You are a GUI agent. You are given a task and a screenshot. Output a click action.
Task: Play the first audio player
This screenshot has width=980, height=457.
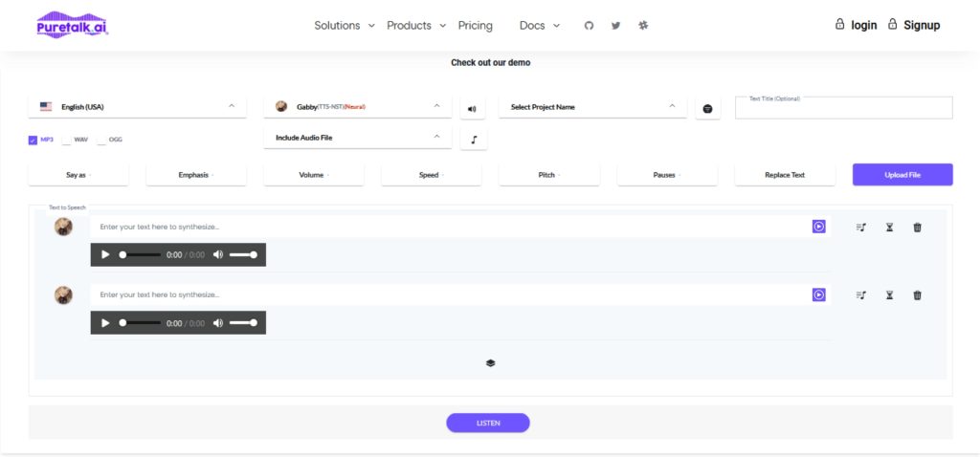[105, 254]
